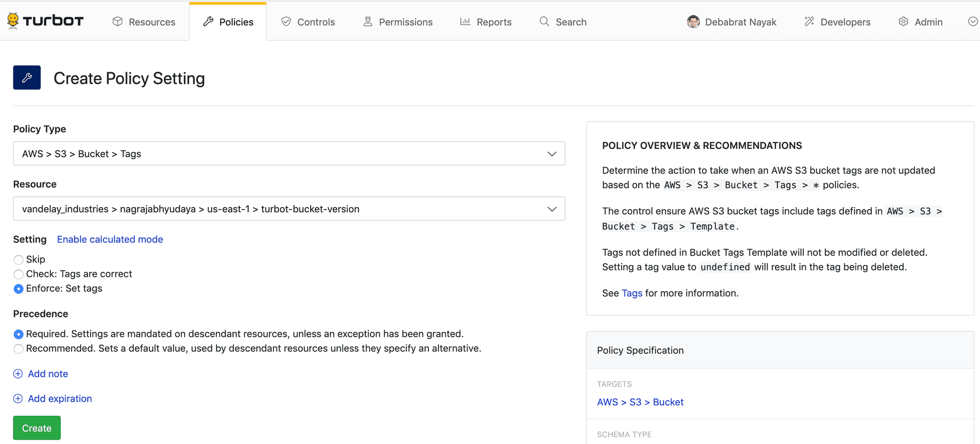This screenshot has height=444, width=980.
Task: Open the Reports tab
Action: click(486, 22)
